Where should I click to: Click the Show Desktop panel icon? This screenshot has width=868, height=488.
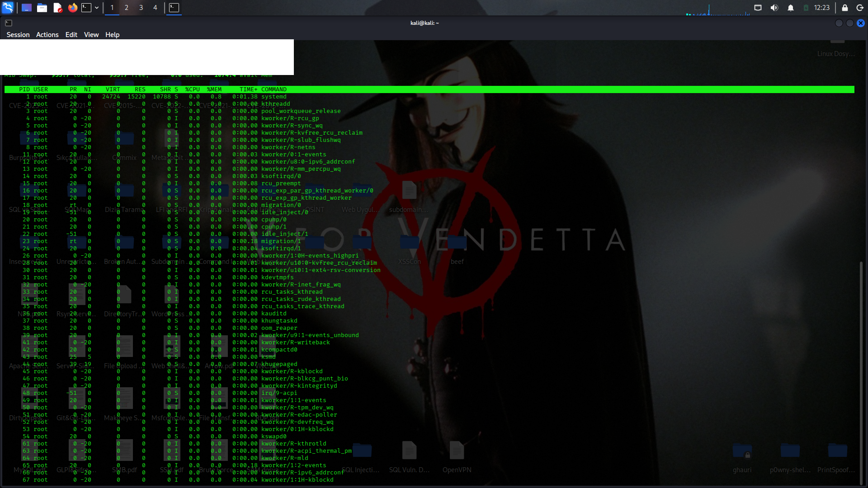27,8
